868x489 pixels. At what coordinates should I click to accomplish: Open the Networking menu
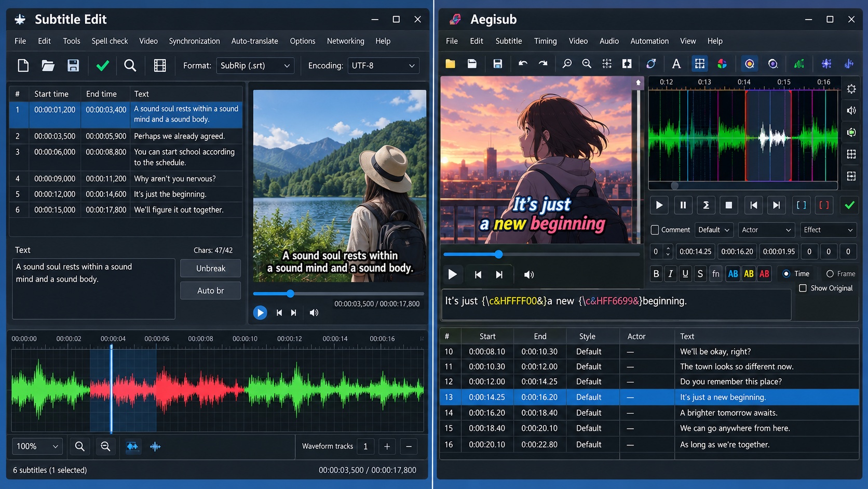[x=345, y=41]
